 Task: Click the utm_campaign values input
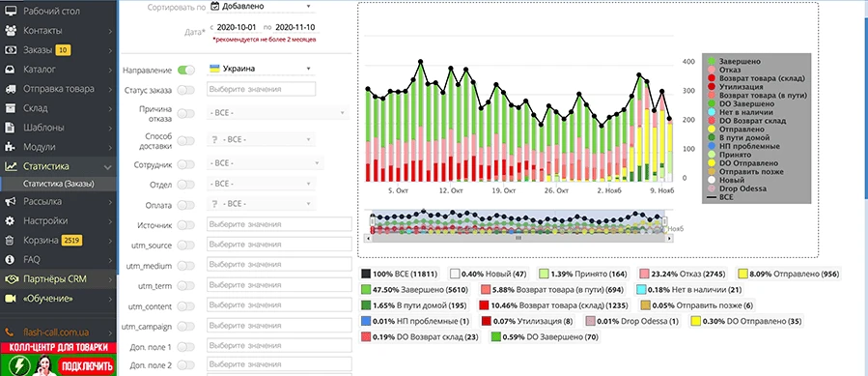pyautogui.click(x=279, y=326)
